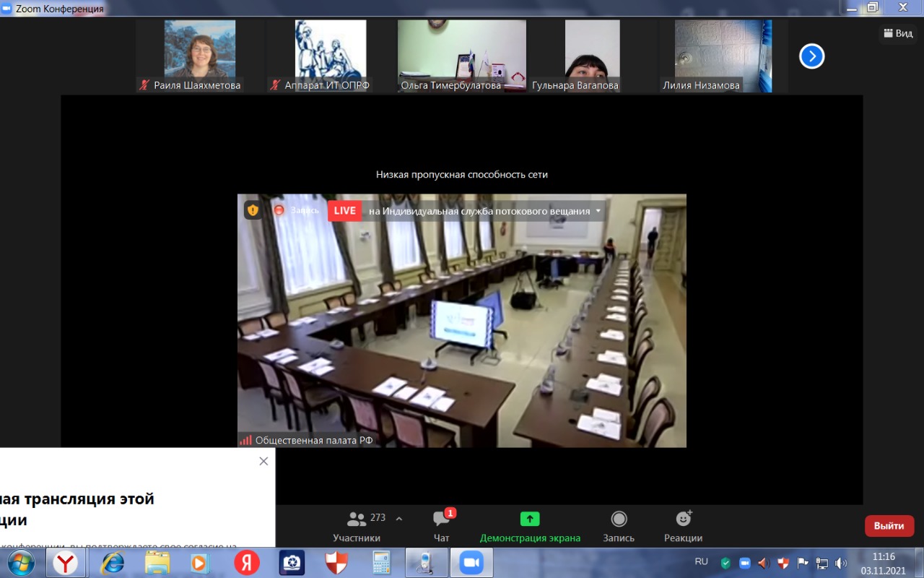Click the Yandex Browser taskbar icon
This screenshot has height=578, width=924.
pos(66,562)
